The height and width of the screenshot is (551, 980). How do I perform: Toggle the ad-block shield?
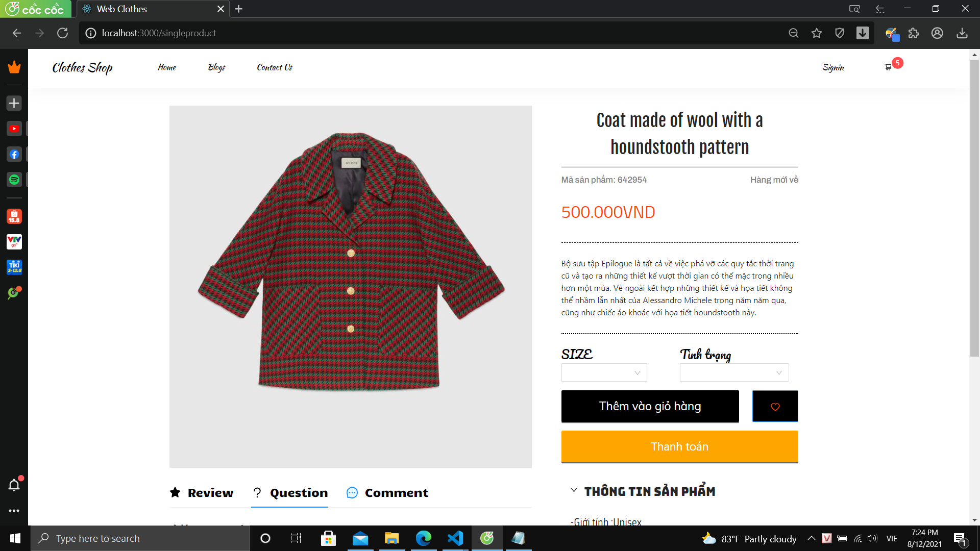[x=840, y=33]
